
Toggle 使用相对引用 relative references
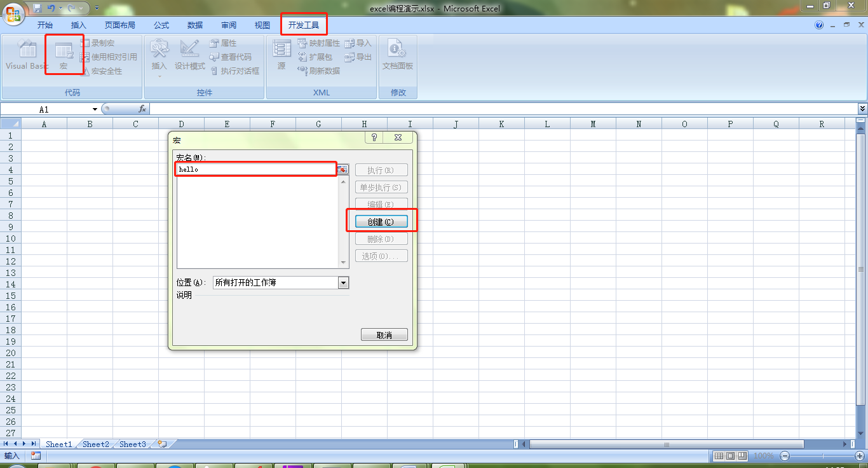click(109, 57)
